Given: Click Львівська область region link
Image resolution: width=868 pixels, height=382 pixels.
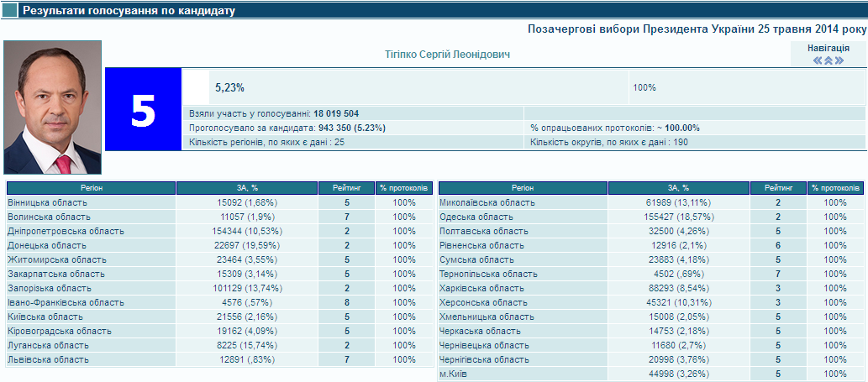Looking at the screenshot, I should click(x=47, y=359).
